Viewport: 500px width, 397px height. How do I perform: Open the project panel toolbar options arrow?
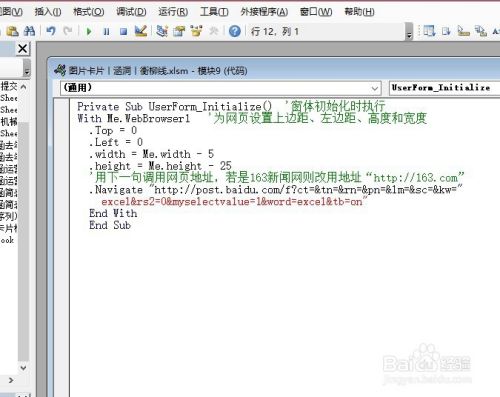pos(27,68)
